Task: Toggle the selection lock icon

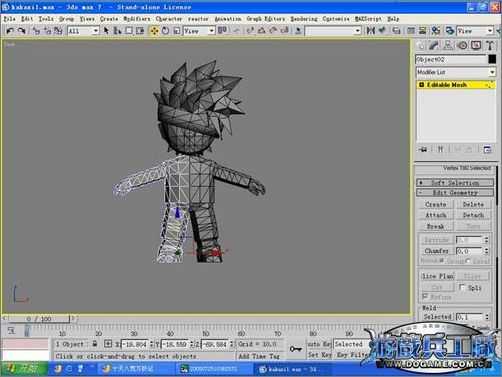Action: 95,343
